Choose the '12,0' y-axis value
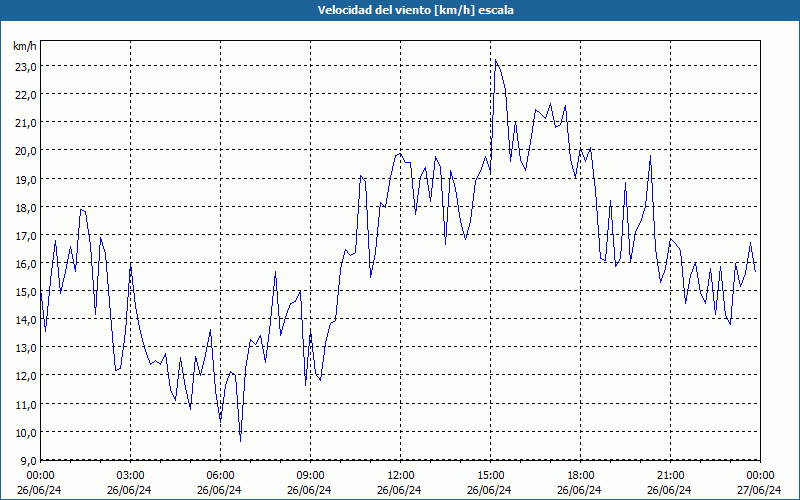The height and width of the screenshot is (500, 800). point(26,376)
